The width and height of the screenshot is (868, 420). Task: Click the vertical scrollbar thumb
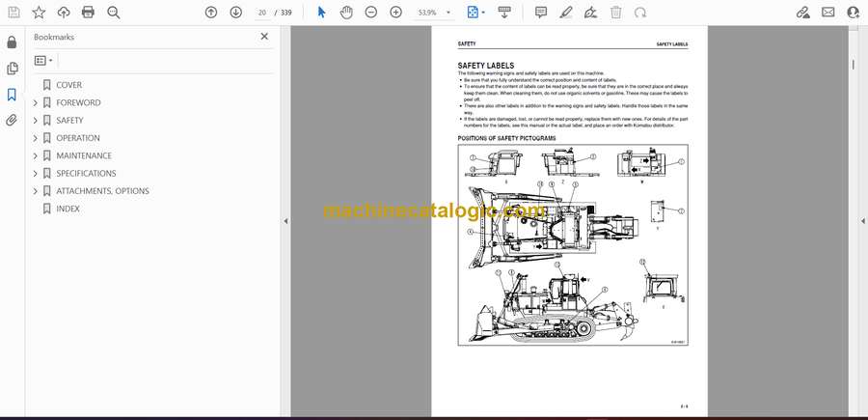click(x=853, y=64)
